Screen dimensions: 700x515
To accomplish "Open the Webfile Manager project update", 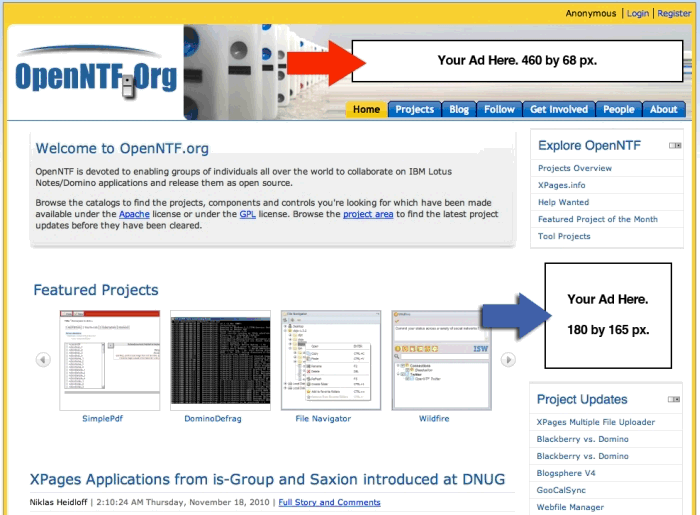I will (570, 507).
